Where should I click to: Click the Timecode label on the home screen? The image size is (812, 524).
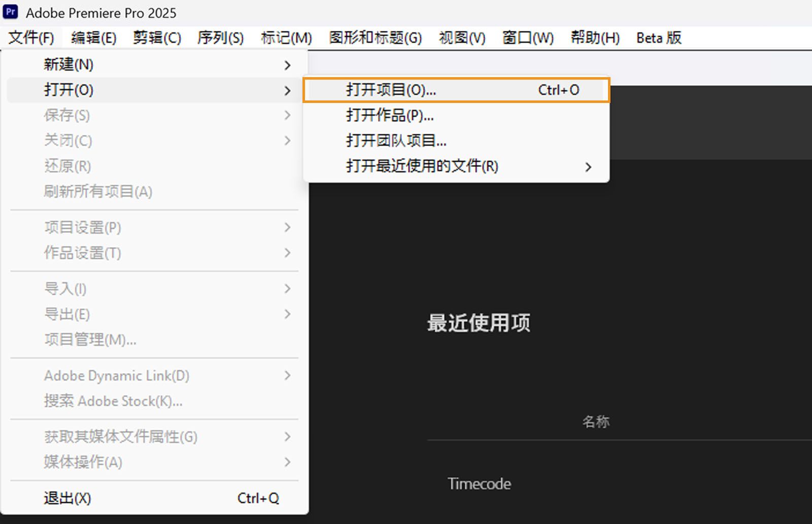[479, 483]
